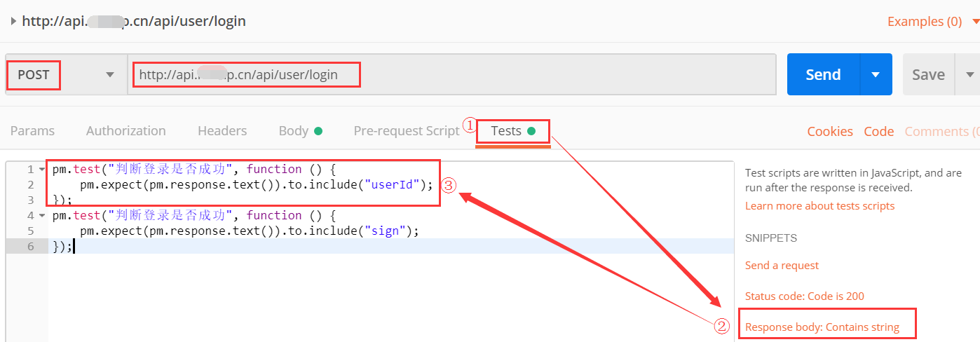Image resolution: width=980 pixels, height=342 pixels.
Task: Click the request URL input field
Action: click(449, 74)
